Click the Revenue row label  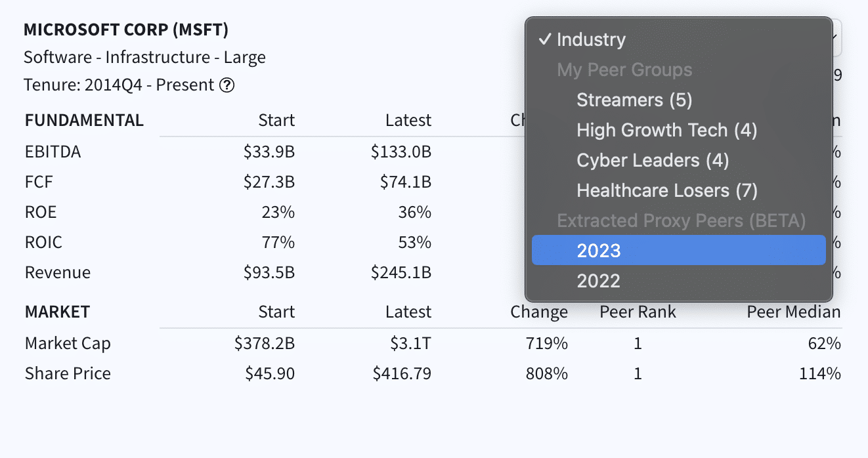pos(58,272)
